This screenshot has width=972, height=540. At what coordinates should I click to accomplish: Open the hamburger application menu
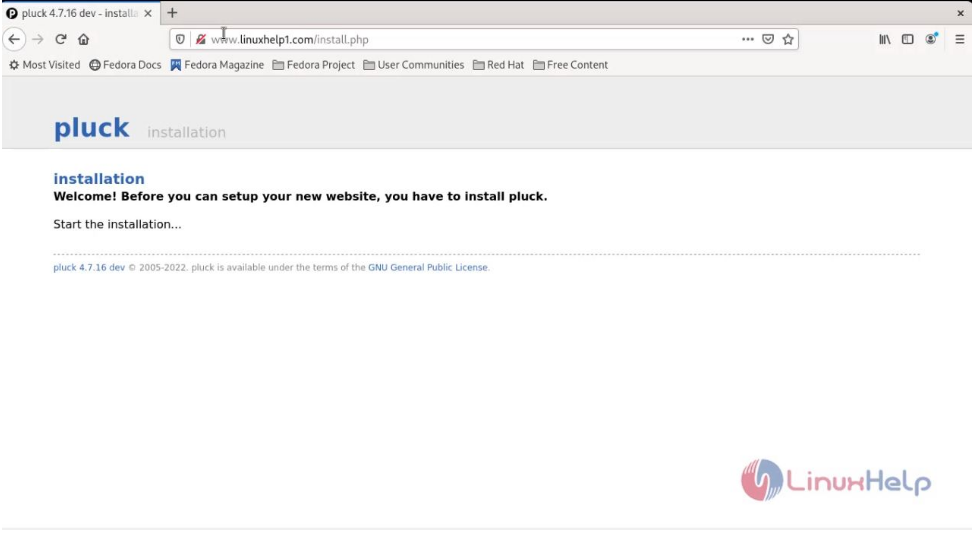pos(960,39)
